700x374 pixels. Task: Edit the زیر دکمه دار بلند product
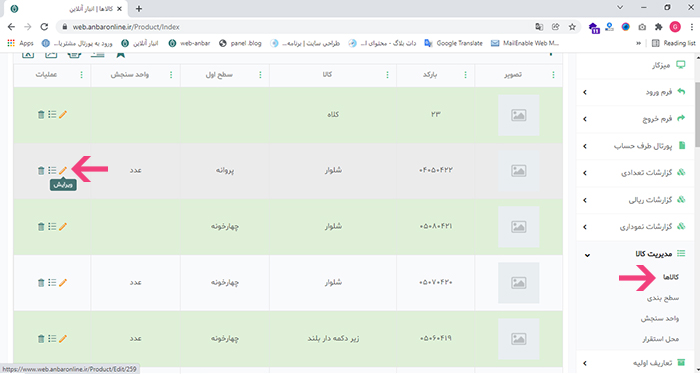tap(63, 339)
